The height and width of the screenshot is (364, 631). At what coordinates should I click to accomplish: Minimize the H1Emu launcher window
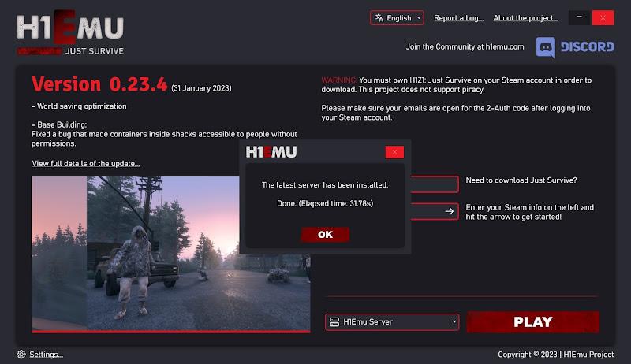point(579,17)
